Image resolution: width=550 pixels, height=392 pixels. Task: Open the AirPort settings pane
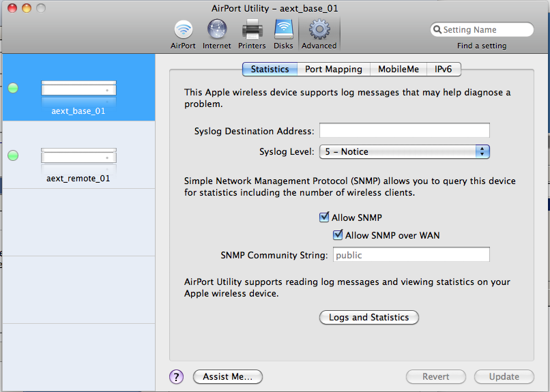click(183, 34)
